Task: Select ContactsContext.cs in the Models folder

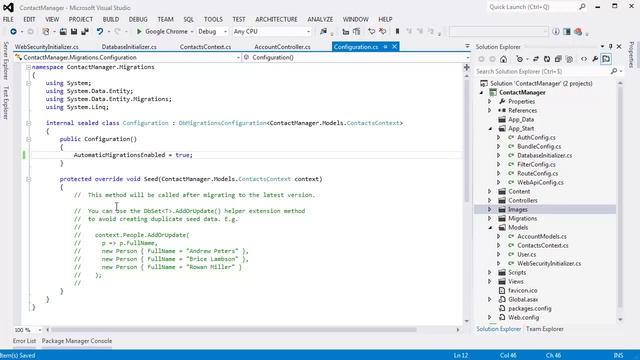Action: 542,246
